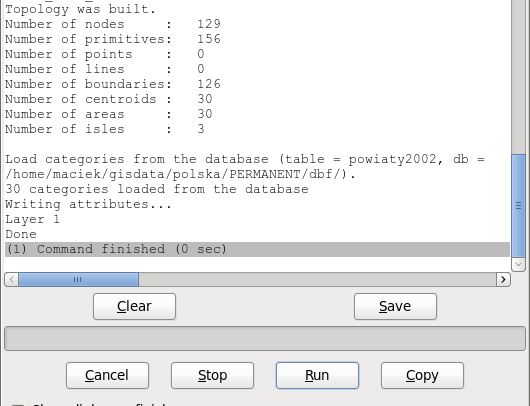The image size is (530, 406).
Task: Click the "Number of nodes : 129" line
Action: tap(113, 24)
